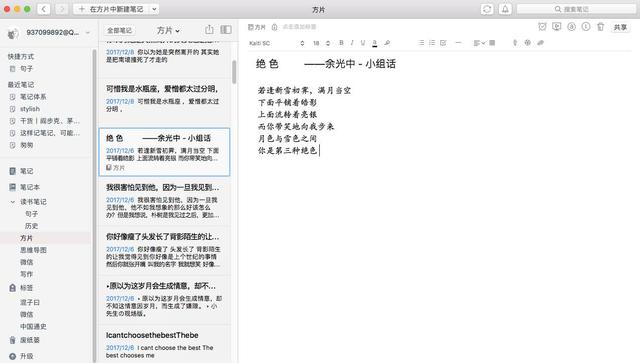Image resolution: width=640 pixels, height=363 pixels.
Task: Toggle bold formatting
Action: pos(341,42)
